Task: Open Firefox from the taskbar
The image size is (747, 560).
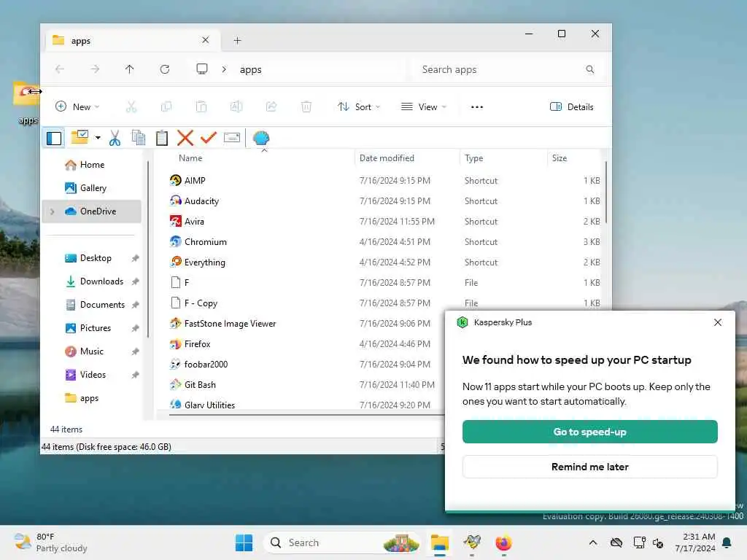Action: click(503, 542)
